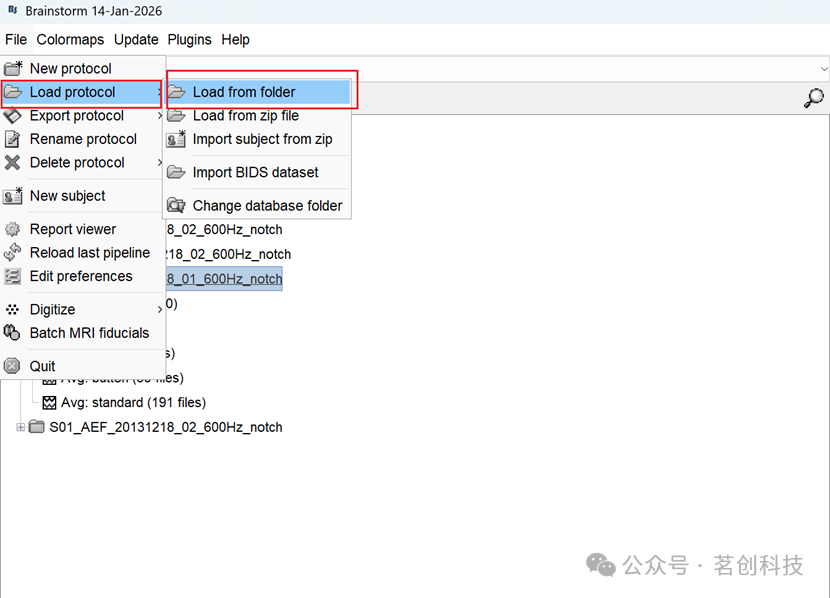This screenshot has width=830, height=598.
Task: Open Edit preferences
Action: 83,276
